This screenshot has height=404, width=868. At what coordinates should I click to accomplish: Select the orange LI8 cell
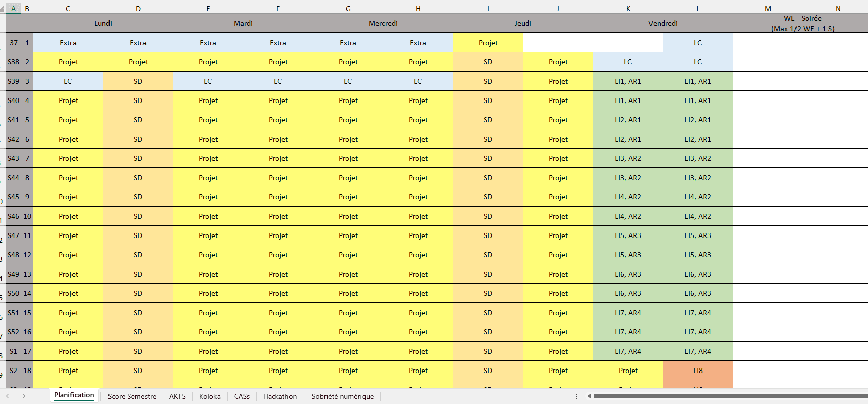click(x=698, y=371)
